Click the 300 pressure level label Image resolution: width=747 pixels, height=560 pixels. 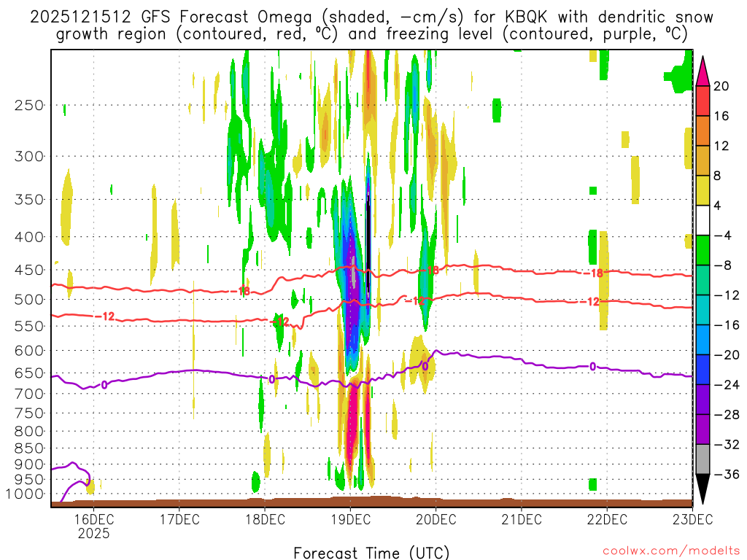pos(29,156)
